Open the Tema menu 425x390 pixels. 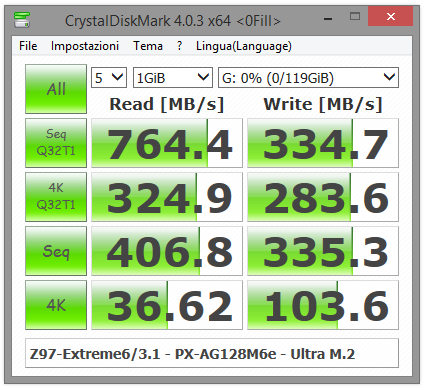(x=148, y=46)
